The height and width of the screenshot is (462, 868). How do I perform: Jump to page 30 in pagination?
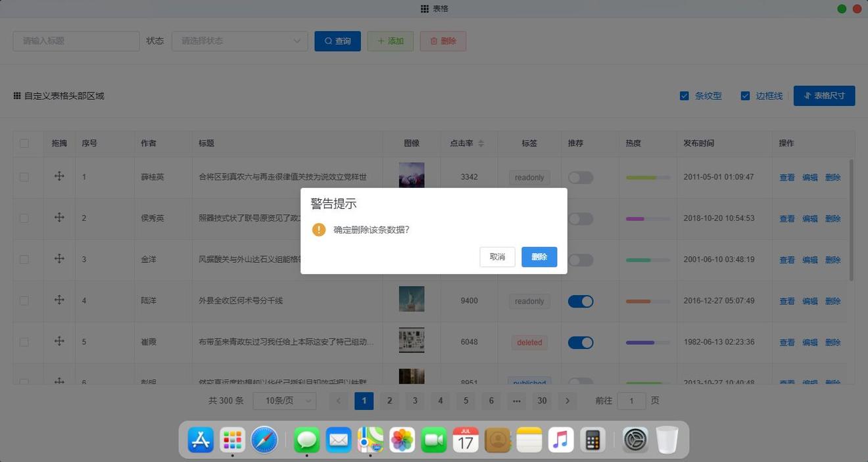click(x=541, y=401)
